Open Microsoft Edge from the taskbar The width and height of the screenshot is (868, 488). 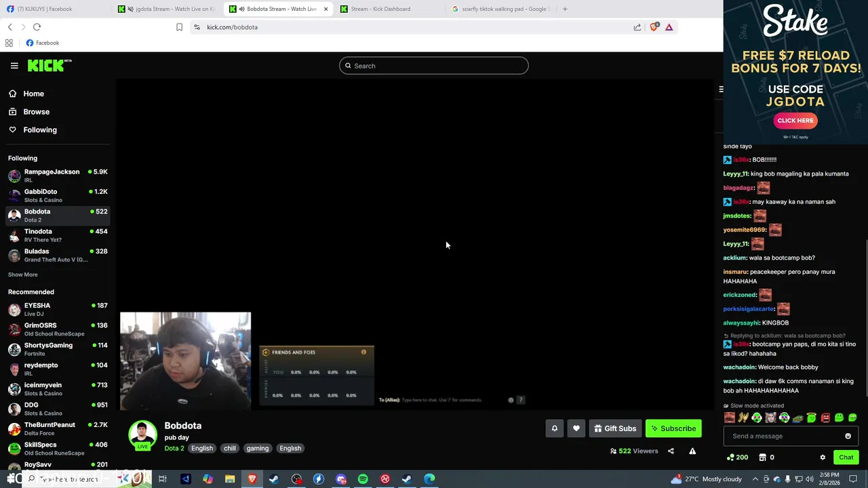[x=429, y=479]
